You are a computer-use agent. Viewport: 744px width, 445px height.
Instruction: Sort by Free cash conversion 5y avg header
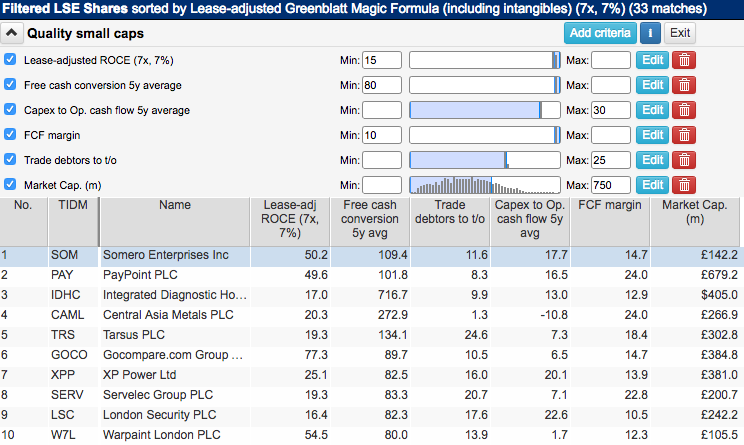pos(370,222)
